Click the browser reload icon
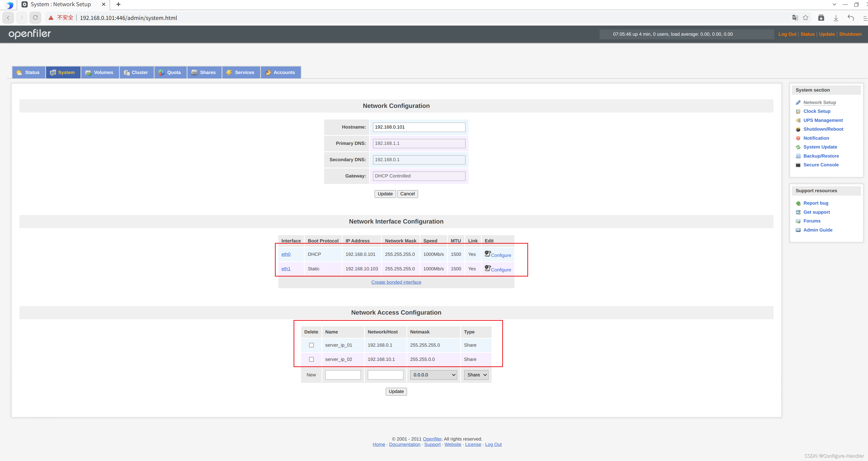868x461 pixels. point(35,18)
